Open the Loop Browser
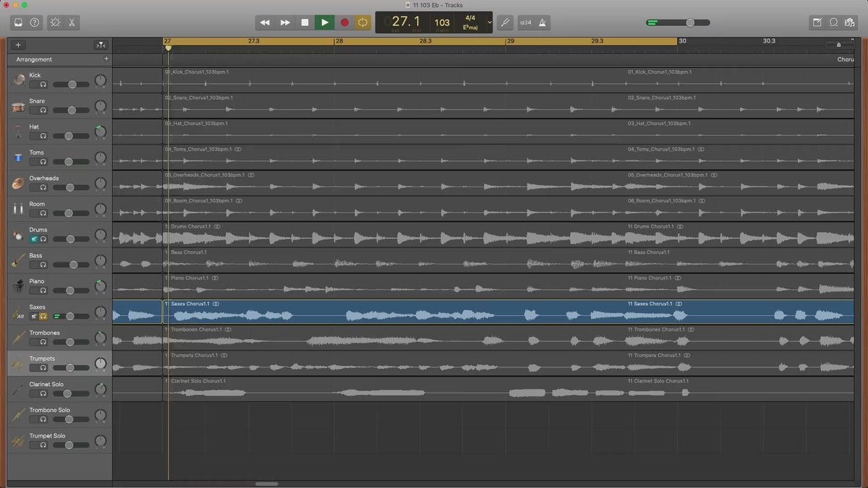Viewport: 868px width, 488px height. (x=833, y=22)
